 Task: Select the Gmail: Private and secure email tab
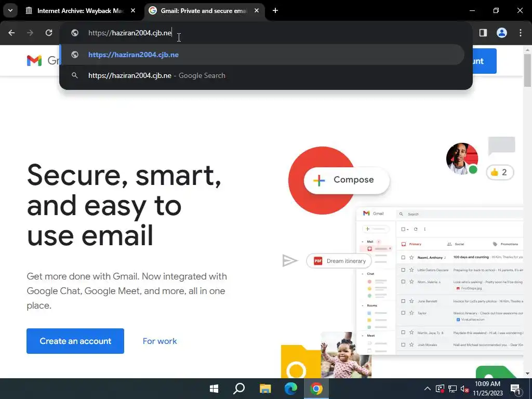pos(204,11)
